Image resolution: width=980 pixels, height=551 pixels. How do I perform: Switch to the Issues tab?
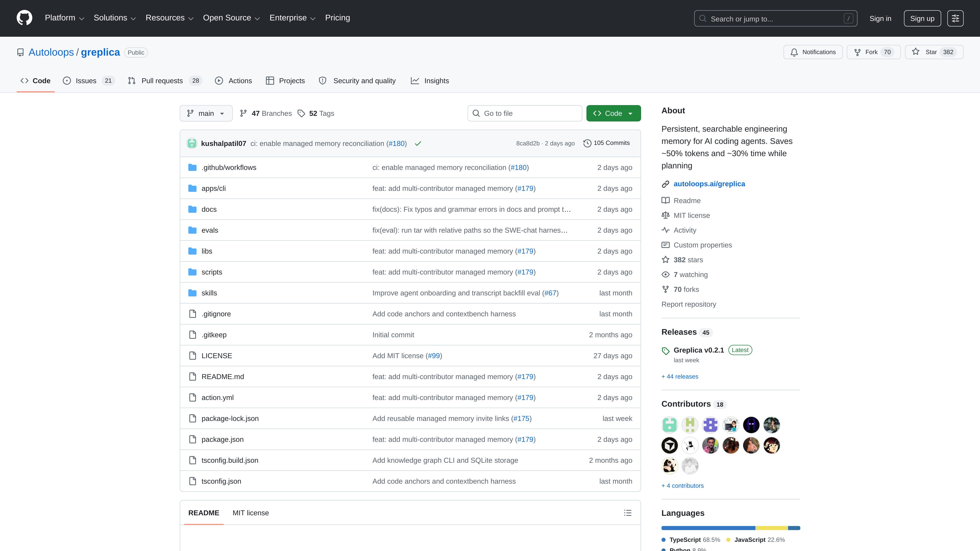[x=89, y=81]
